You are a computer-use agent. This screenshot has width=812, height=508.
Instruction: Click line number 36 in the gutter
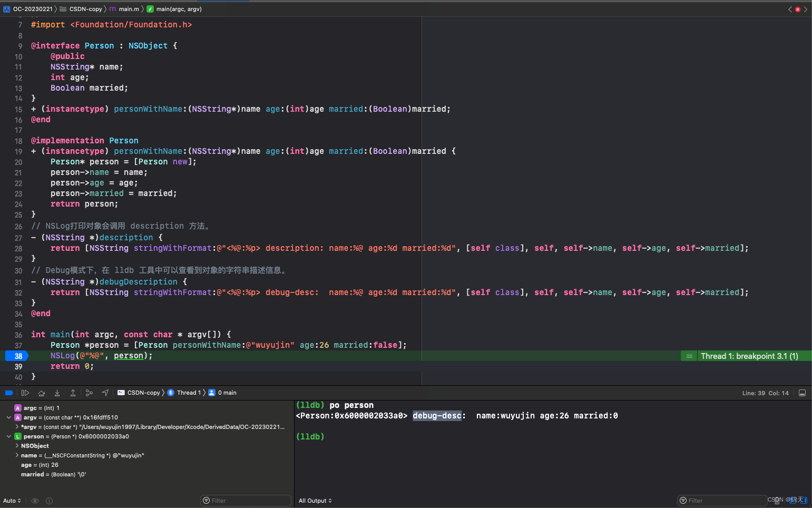coord(18,335)
